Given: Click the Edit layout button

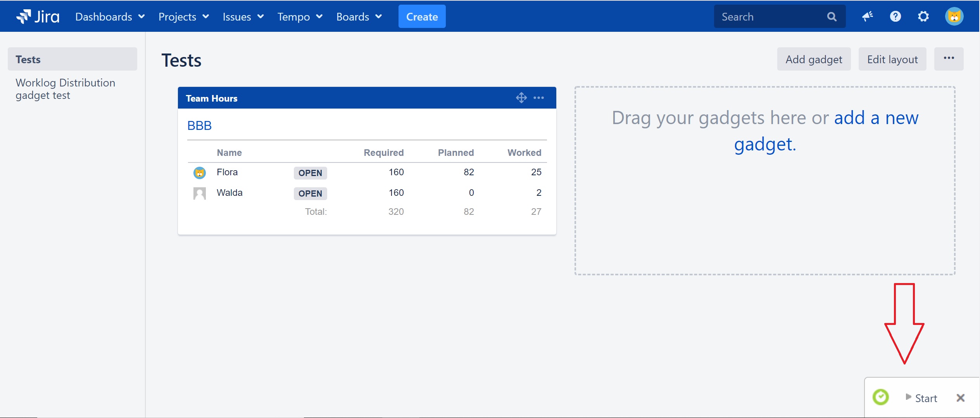Looking at the screenshot, I should click(892, 59).
